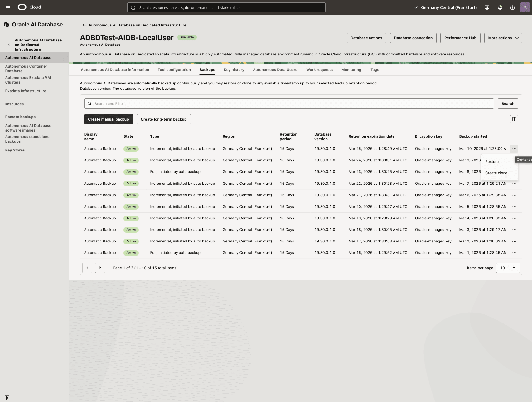Click Mar 16, 2026 at 1:29:52 AM UTC cell
The image size is (532, 402).
(x=378, y=253)
